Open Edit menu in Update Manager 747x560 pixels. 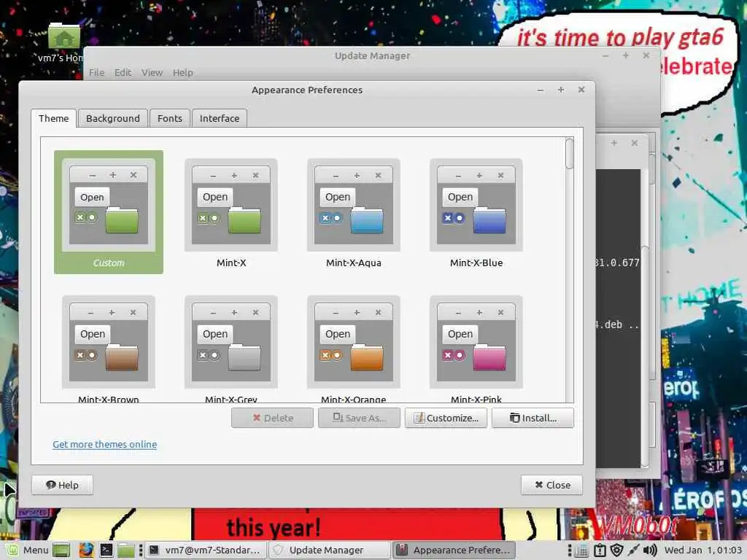click(123, 72)
